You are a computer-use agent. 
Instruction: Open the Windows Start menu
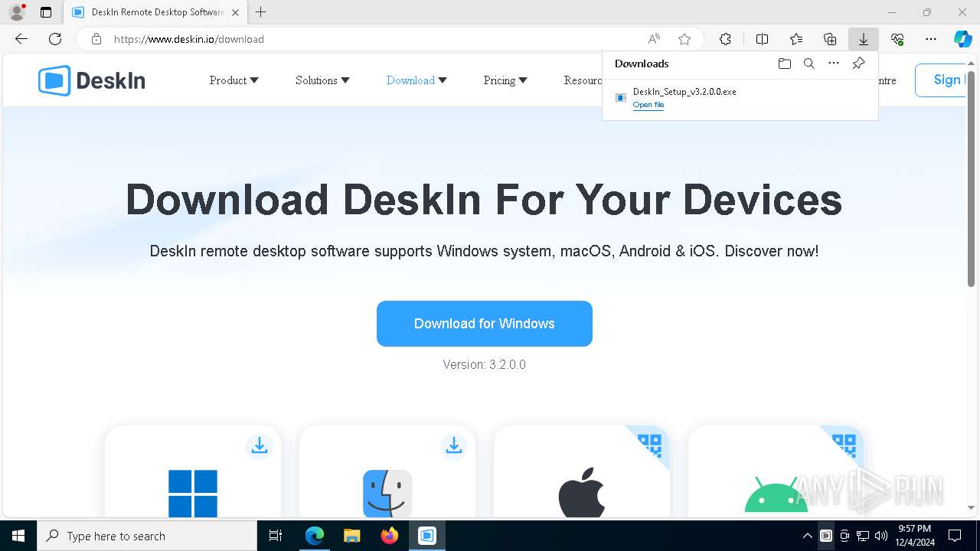(x=18, y=536)
